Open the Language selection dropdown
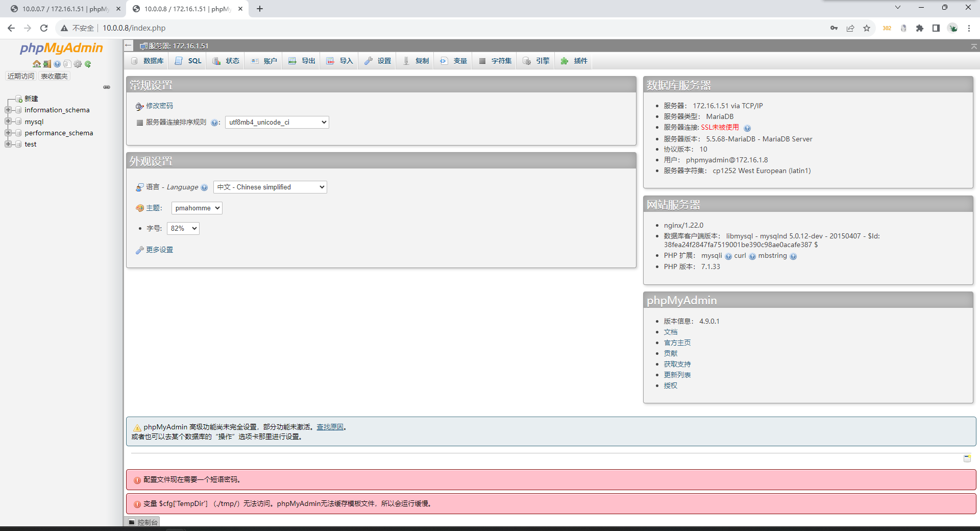980x531 pixels. [x=270, y=187]
